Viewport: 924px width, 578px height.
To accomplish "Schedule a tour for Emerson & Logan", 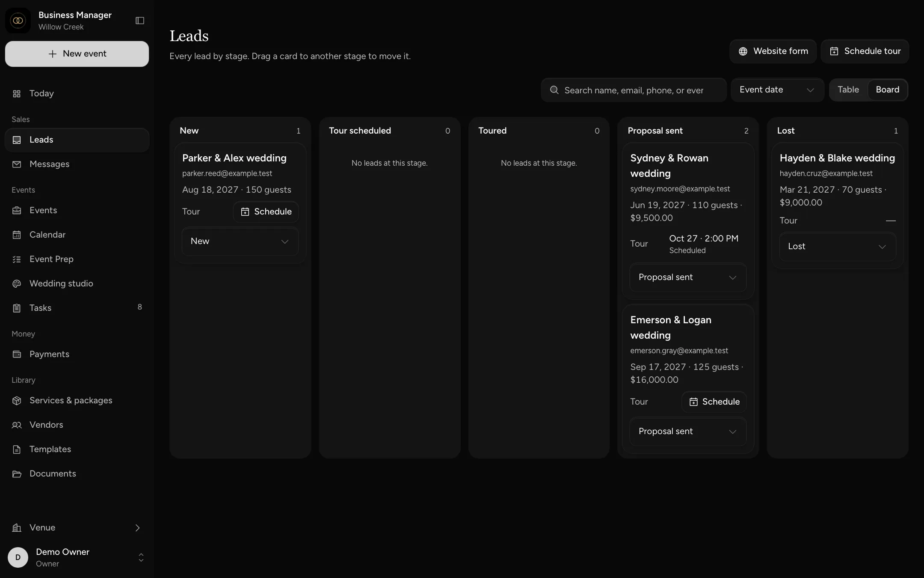I will [714, 402].
